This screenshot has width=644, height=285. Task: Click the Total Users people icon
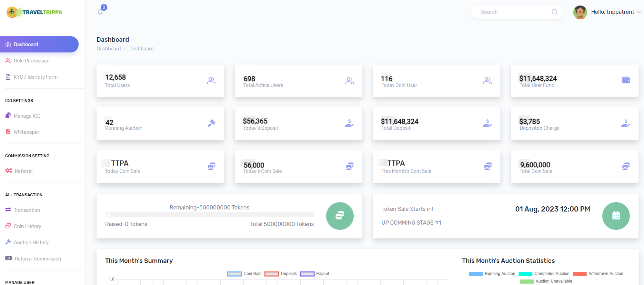[x=211, y=81]
